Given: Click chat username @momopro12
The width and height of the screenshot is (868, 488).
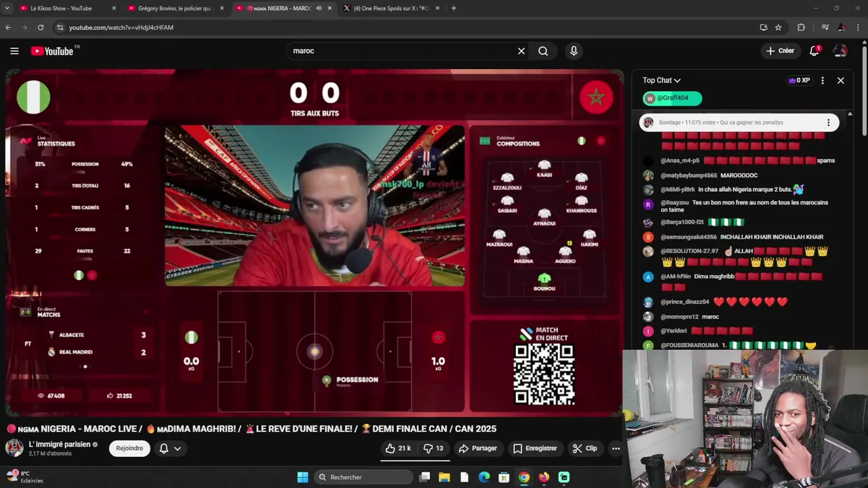Looking at the screenshot, I should point(679,317).
